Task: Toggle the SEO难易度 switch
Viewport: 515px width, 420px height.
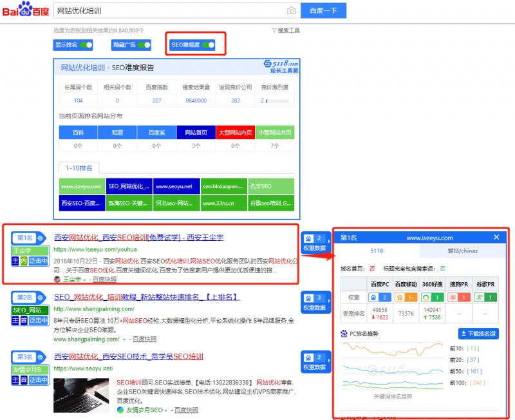Action: click(208, 44)
